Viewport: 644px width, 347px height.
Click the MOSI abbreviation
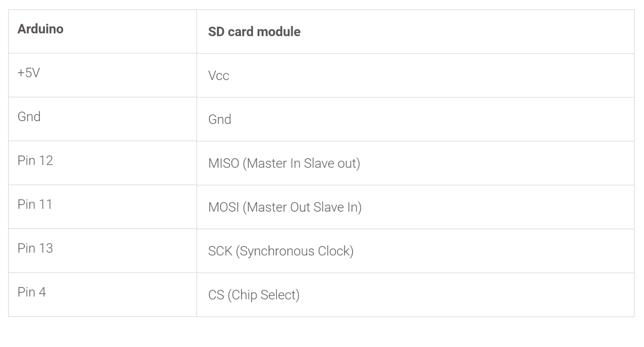coord(223,207)
